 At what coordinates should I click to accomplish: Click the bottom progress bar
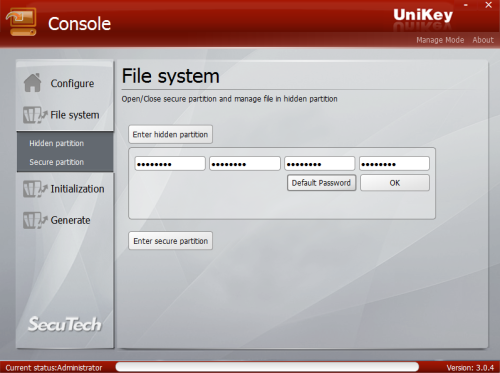pos(267,367)
